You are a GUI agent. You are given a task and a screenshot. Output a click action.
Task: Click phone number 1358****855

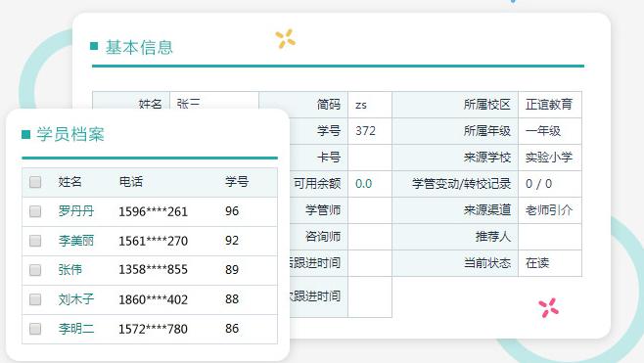[154, 270]
